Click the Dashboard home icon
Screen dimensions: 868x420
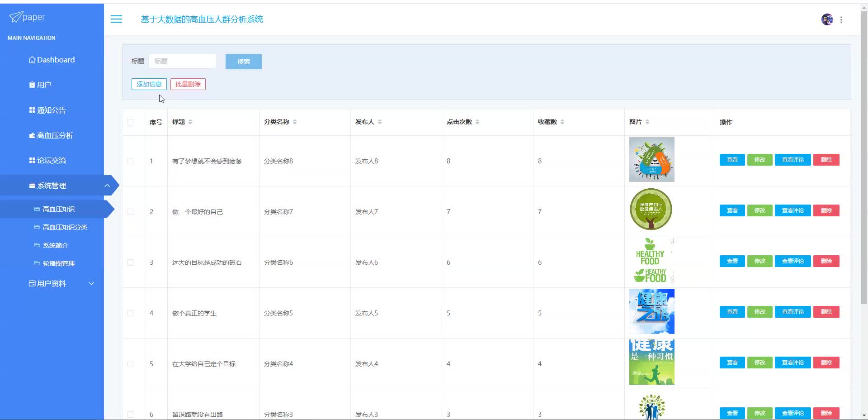(x=32, y=60)
